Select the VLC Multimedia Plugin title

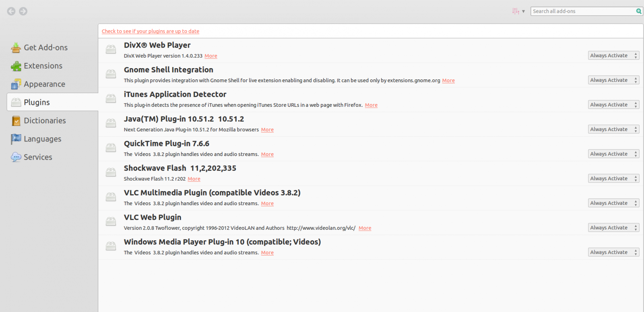coord(212,193)
